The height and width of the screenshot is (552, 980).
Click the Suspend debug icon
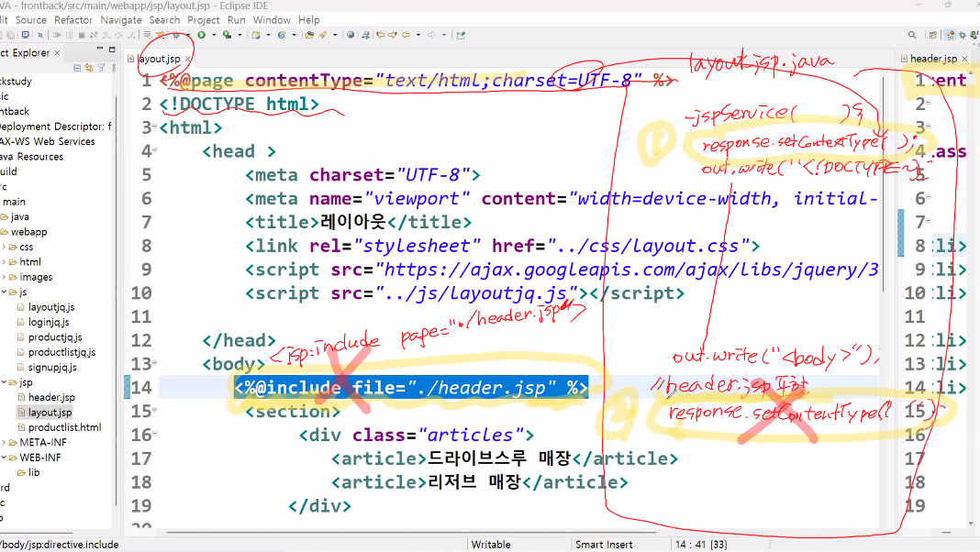pyautogui.click(x=70, y=35)
